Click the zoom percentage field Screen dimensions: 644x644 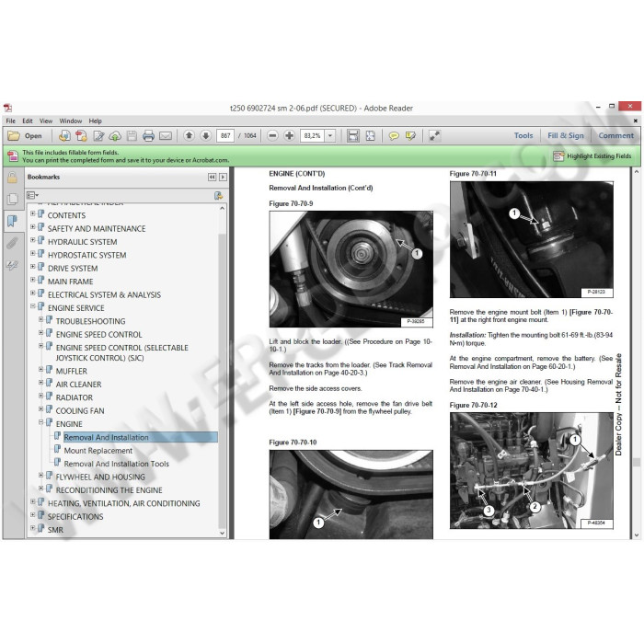(313, 135)
